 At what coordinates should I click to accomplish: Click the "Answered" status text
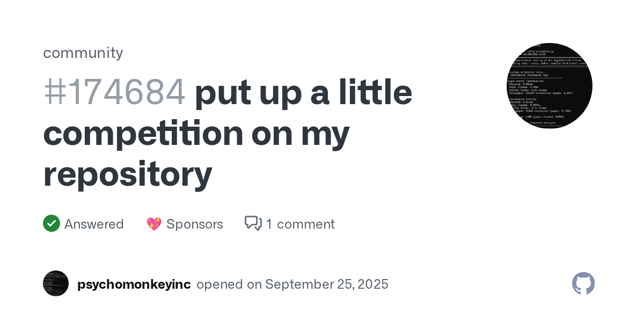94,224
